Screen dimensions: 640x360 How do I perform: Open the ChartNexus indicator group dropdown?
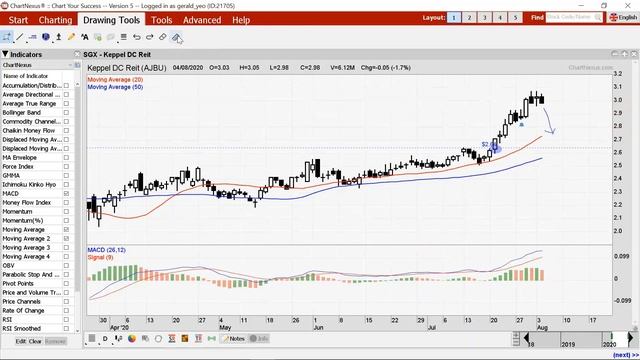click(x=71, y=65)
